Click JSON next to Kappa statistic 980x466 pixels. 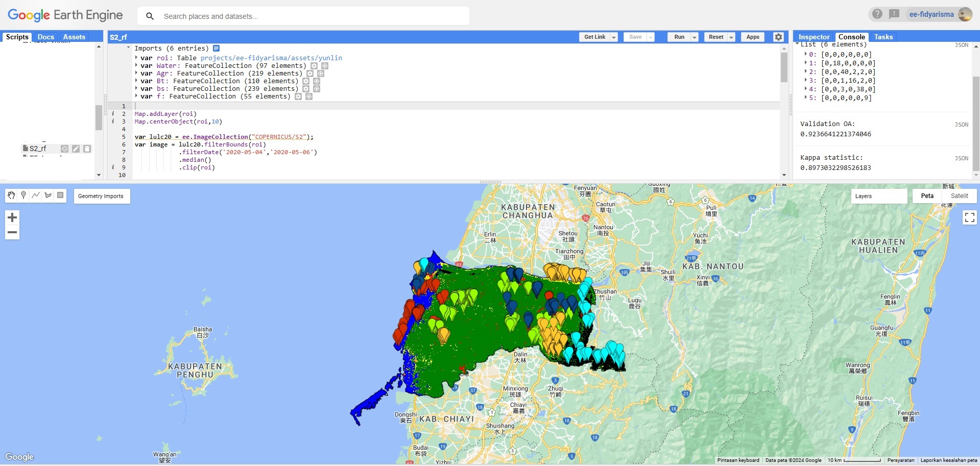(x=962, y=158)
